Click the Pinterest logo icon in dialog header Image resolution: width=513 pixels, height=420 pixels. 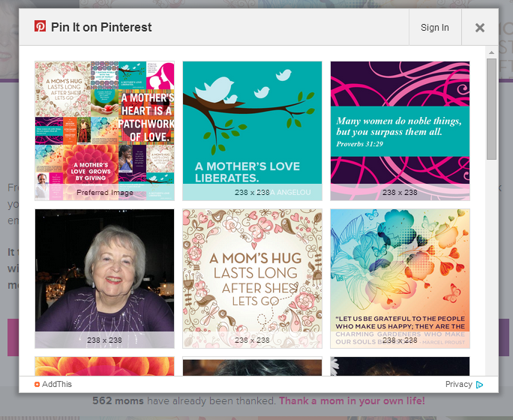(x=40, y=26)
